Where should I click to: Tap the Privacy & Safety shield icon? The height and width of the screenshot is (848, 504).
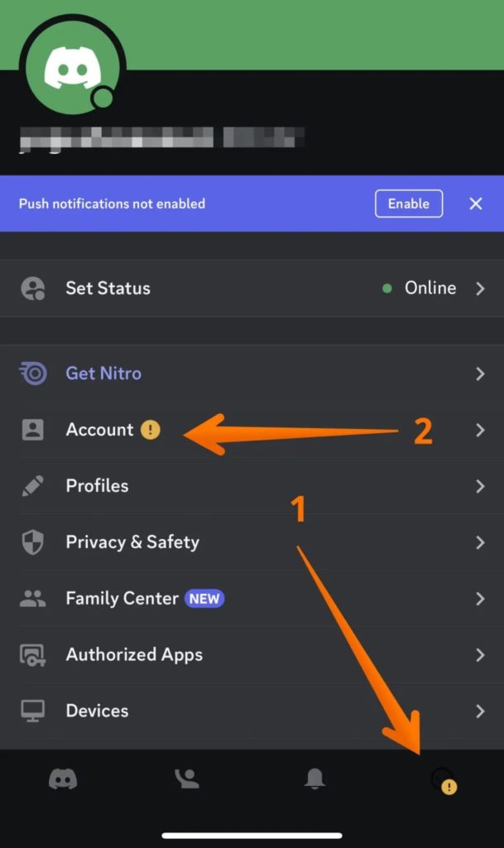(x=32, y=542)
